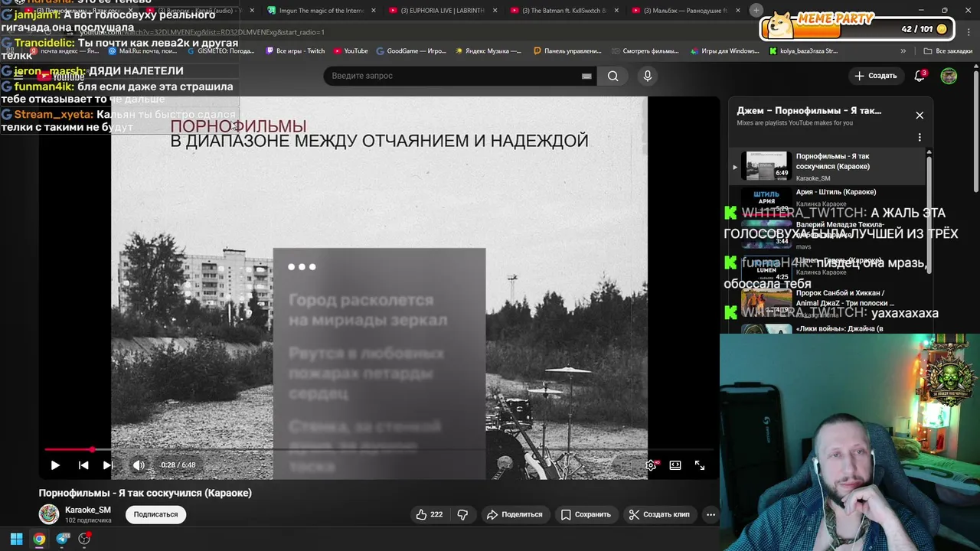Viewport: 980px width, 551px height.
Task: Open kolya_baza3raza Str... bookmark
Action: (x=802, y=51)
